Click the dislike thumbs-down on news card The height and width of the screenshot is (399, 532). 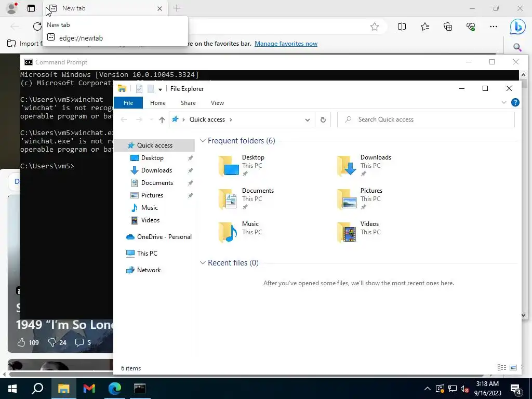coord(52,342)
